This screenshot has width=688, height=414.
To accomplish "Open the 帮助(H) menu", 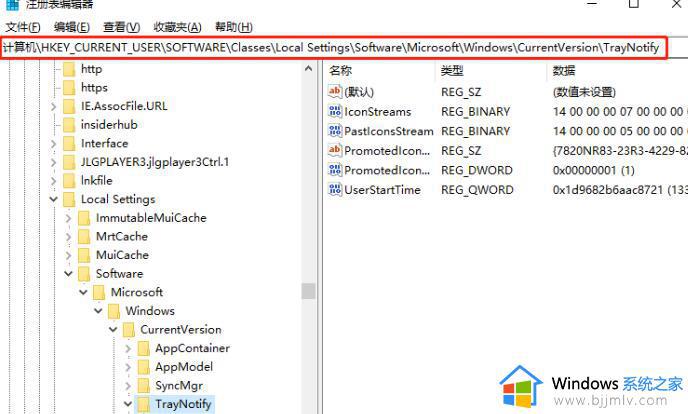I will 233,27.
